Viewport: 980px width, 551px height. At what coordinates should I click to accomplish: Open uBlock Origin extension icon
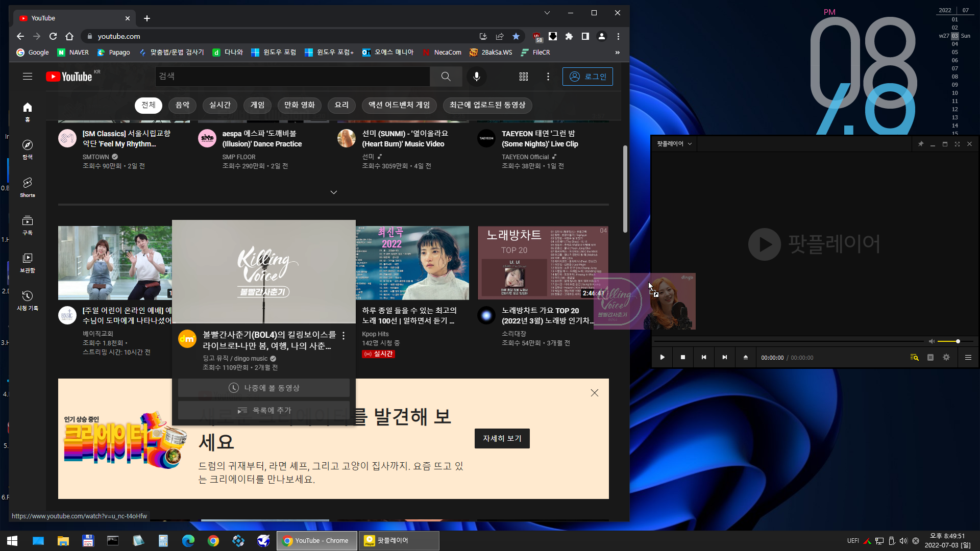pyautogui.click(x=537, y=37)
